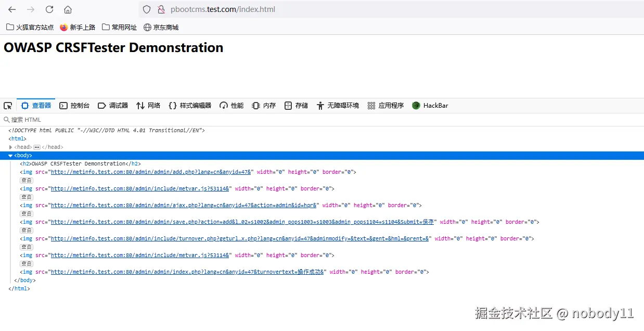Open the 新手上路 bookmark

(x=78, y=27)
